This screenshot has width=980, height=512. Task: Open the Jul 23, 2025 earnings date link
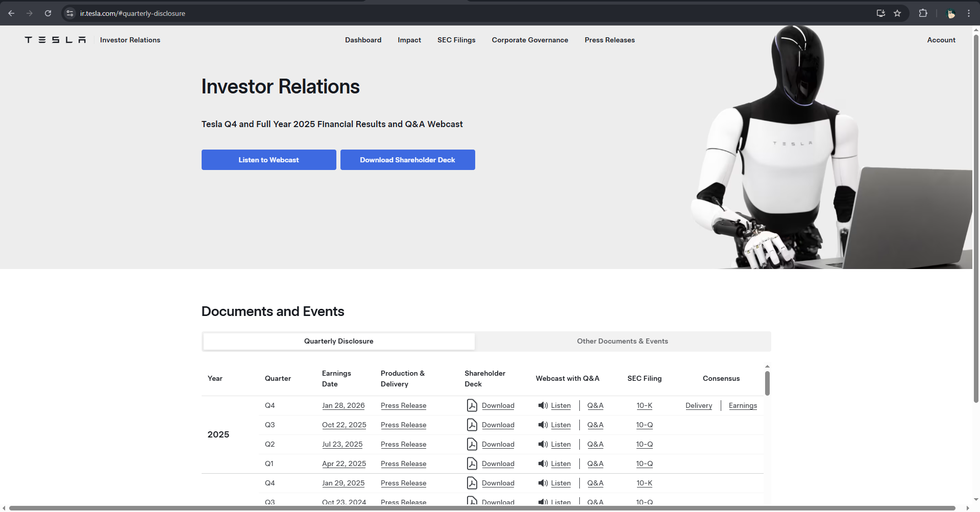pos(342,444)
